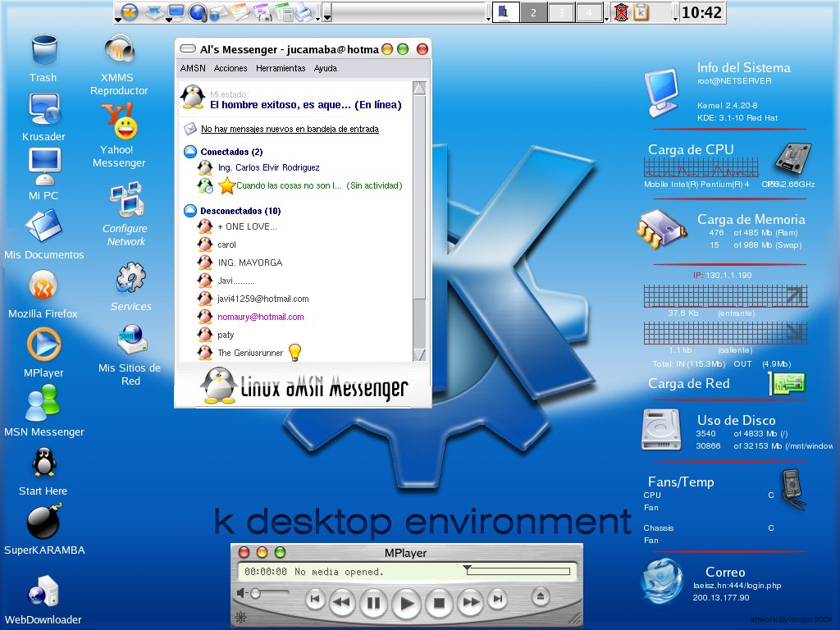Click the MPlayer snowflake menu icon
The height and width of the screenshot is (630, 840).
coord(242,617)
